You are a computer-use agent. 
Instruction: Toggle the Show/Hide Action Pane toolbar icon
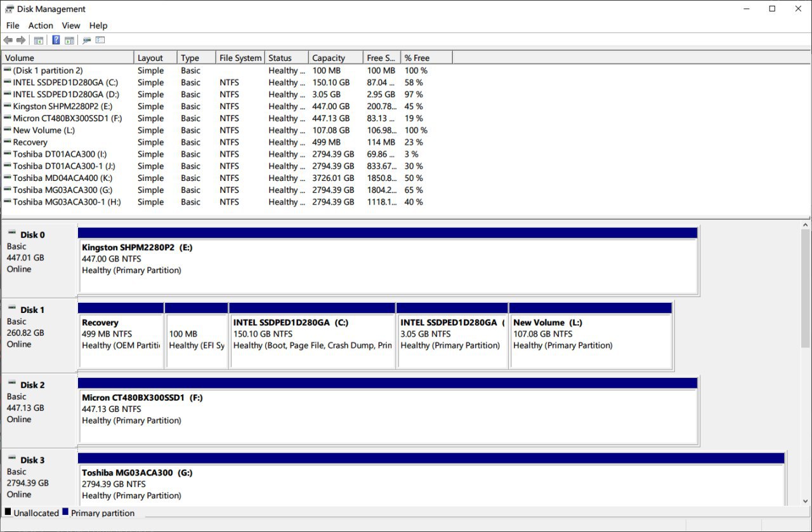[69, 41]
